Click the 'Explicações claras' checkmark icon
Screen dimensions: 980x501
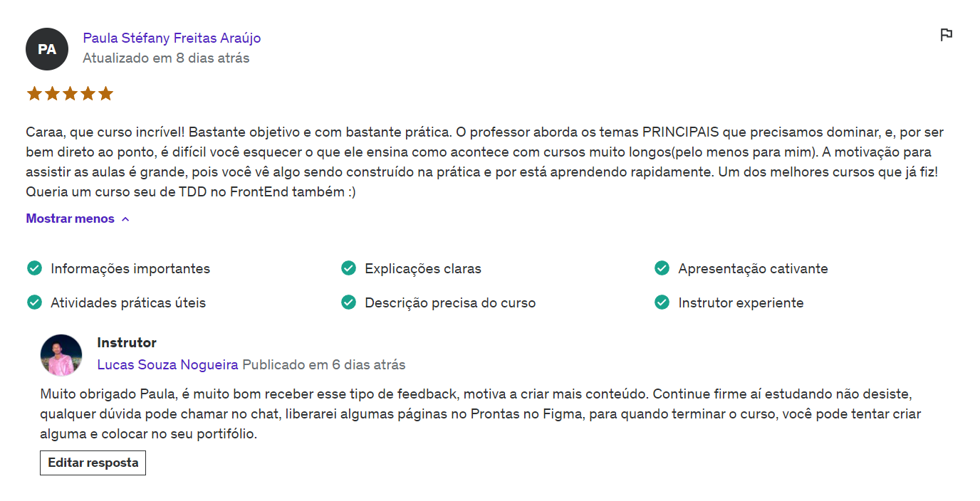coord(348,268)
